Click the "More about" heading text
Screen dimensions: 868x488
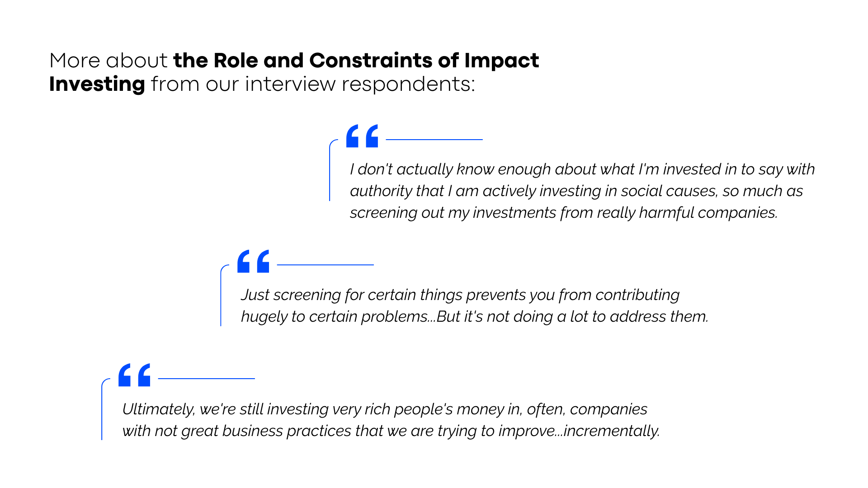pos(108,61)
